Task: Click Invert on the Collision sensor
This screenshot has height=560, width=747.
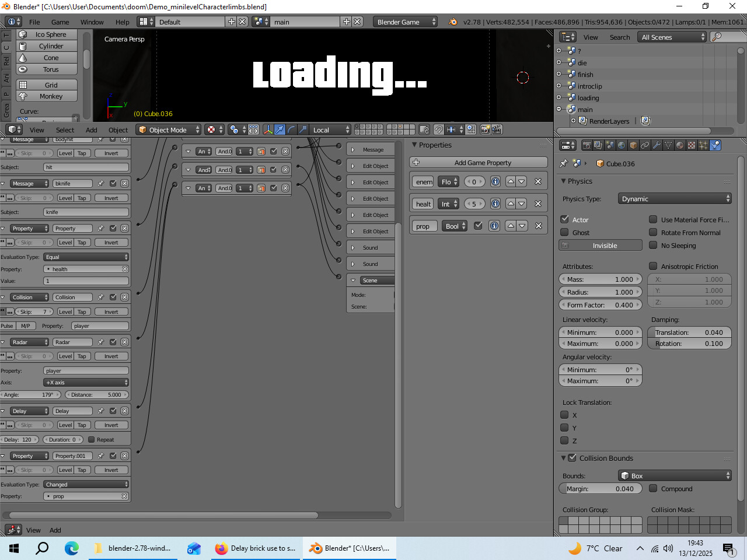Action: 111,311
